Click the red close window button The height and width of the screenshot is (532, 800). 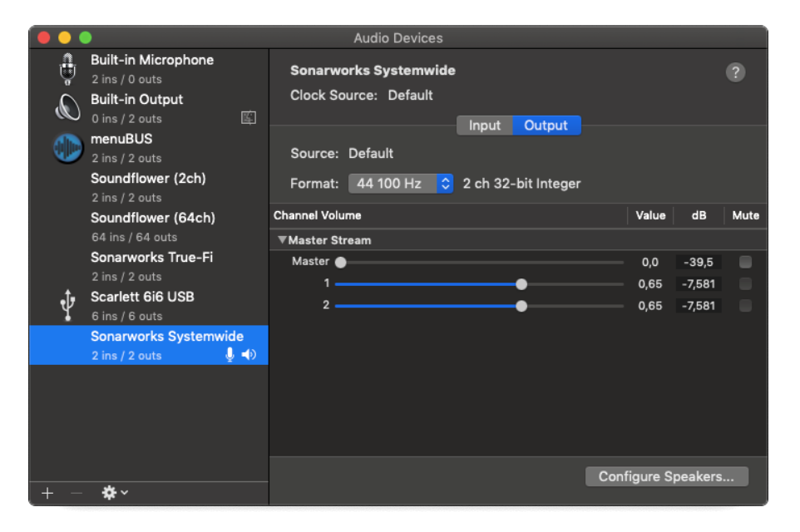[x=44, y=37]
